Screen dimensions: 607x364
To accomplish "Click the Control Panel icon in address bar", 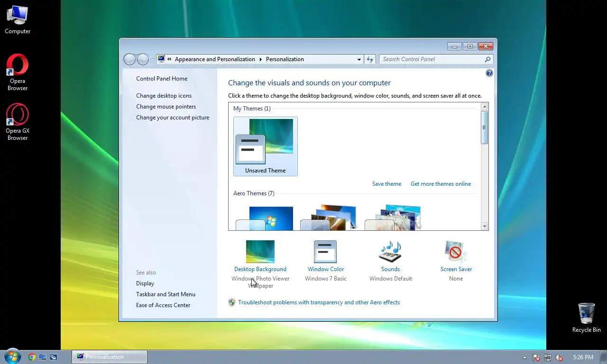I will point(161,59).
